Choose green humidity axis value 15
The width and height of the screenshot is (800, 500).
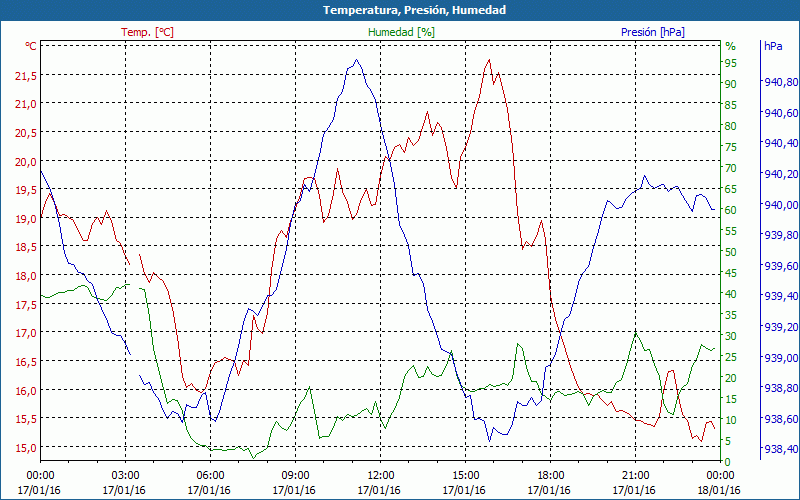pos(731,399)
